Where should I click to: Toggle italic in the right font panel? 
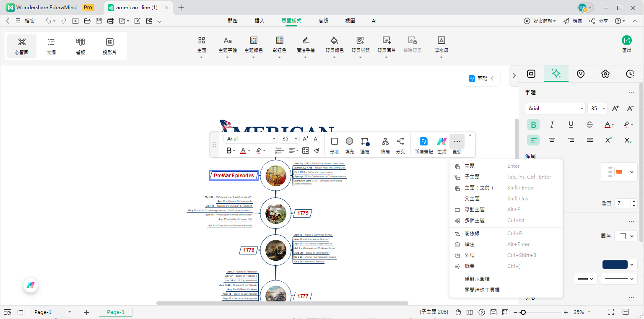pyautogui.click(x=552, y=124)
